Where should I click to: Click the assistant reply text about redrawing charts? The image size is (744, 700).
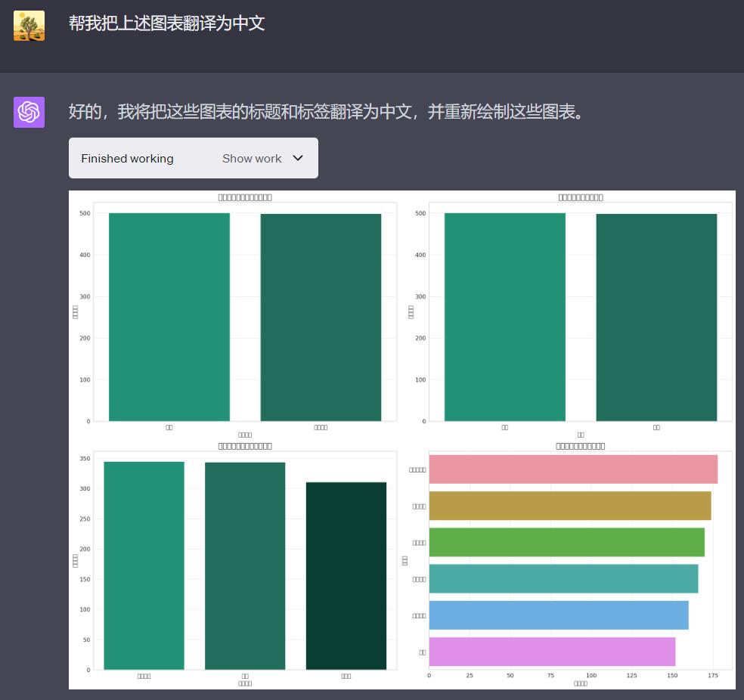point(326,112)
